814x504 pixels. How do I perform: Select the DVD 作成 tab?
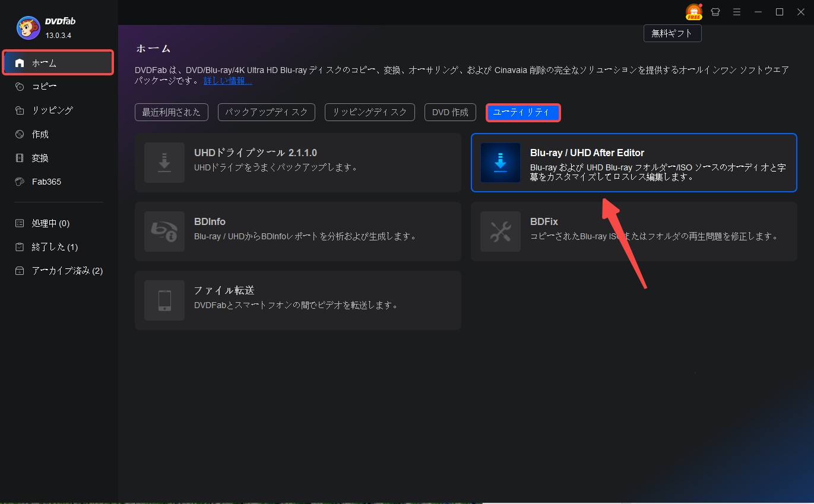(450, 112)
